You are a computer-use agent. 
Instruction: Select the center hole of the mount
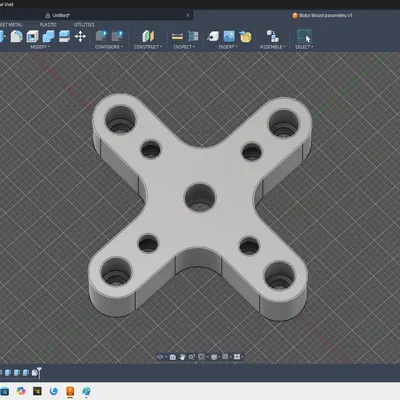200,197
